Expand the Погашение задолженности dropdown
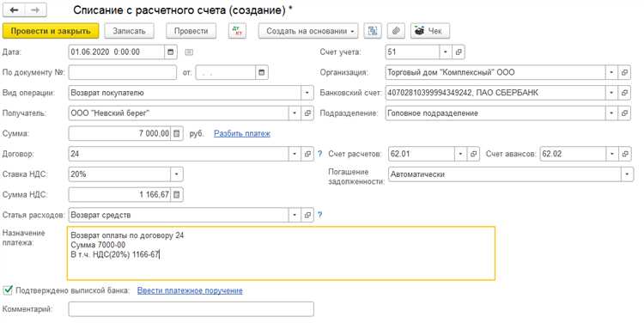644x323 pixels. [x=627, y=174]
